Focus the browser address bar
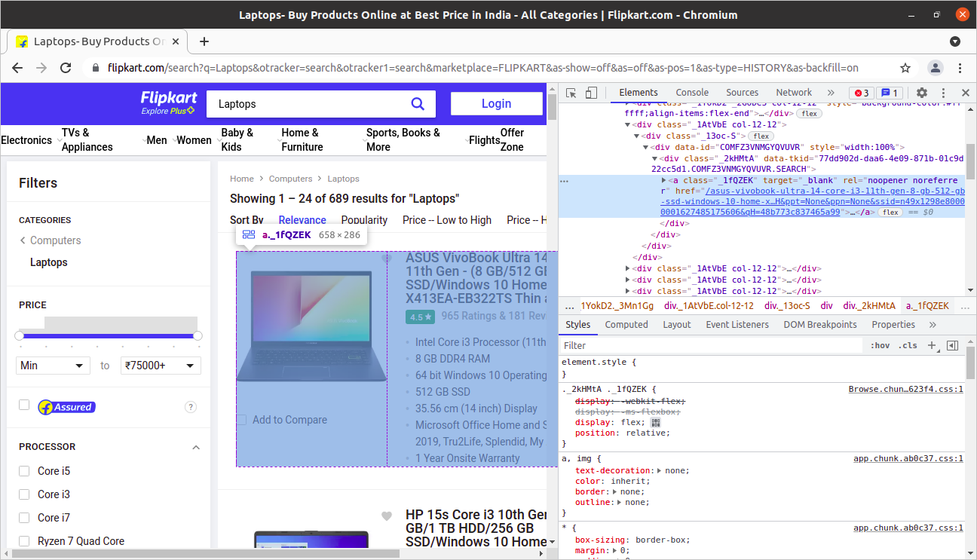The height and width of the screenshot is (560, 977). tap(482, 68)
